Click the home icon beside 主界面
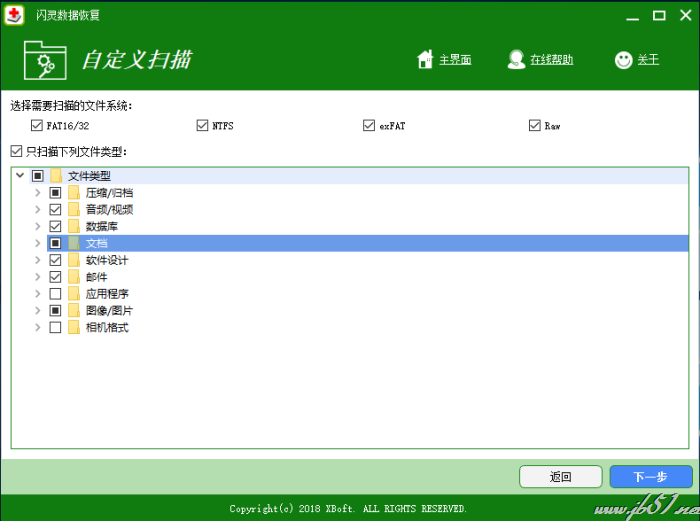This screenshot has width=700, height=521. [x=425, y=60]
